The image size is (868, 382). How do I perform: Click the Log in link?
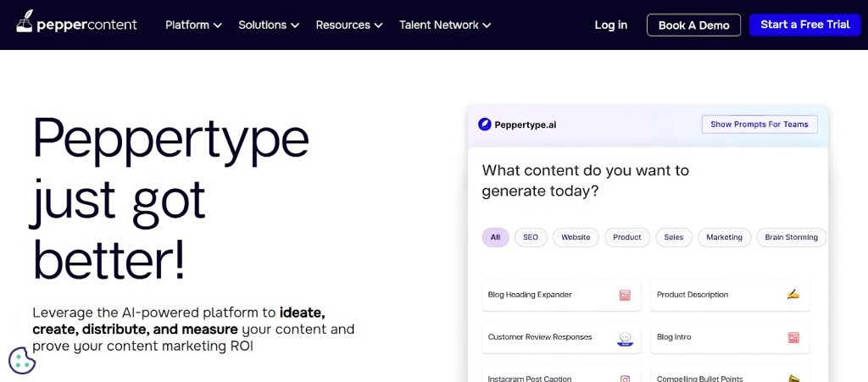pyautogui.click(x=611, y=25)
